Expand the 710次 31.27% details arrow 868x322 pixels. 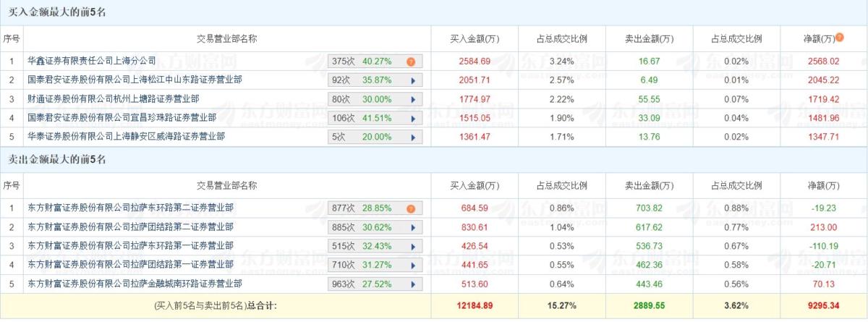(413, 266)
